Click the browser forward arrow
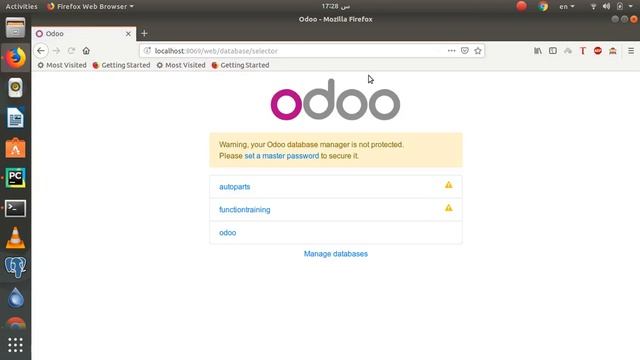This screenshot has width=640, height=360. pos(56,51)
